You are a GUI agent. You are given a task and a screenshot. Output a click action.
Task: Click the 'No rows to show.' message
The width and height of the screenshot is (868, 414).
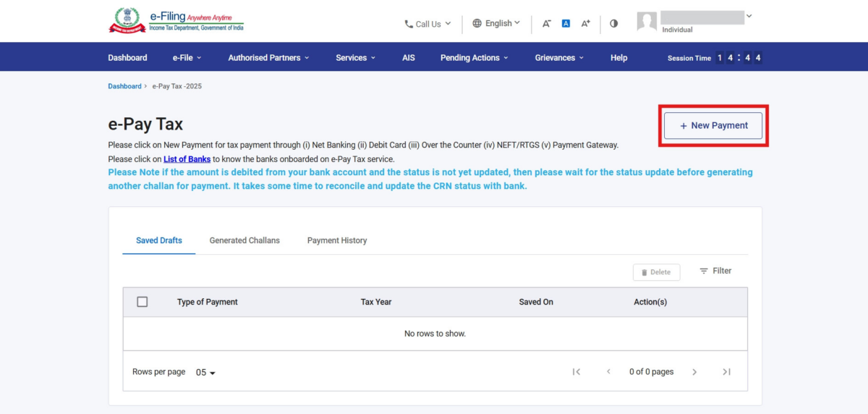point(435,334)
